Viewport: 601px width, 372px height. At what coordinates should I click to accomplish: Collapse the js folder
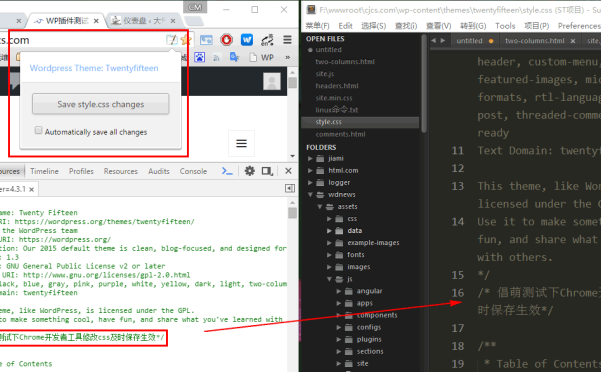[329, 279]
